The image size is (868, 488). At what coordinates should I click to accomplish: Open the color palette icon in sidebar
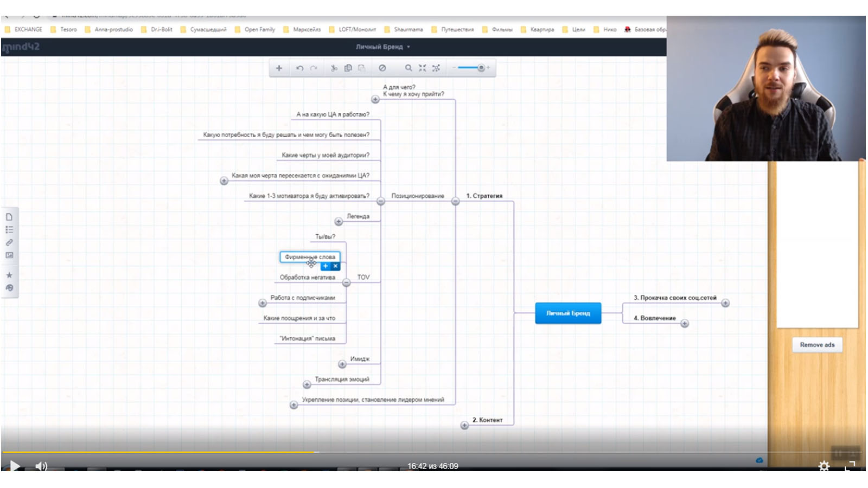[9, 288]
